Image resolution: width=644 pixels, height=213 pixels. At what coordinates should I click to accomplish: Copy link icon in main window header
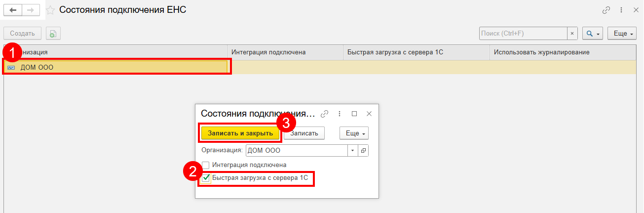coord(606,10)
